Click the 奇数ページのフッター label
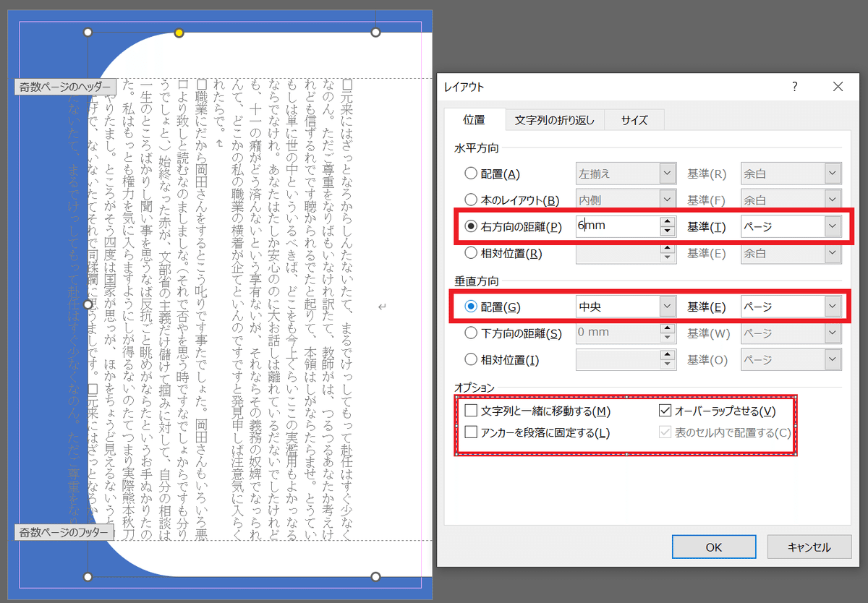The height and width of the screenshot is (603, 868). click(x=65, y=533)
